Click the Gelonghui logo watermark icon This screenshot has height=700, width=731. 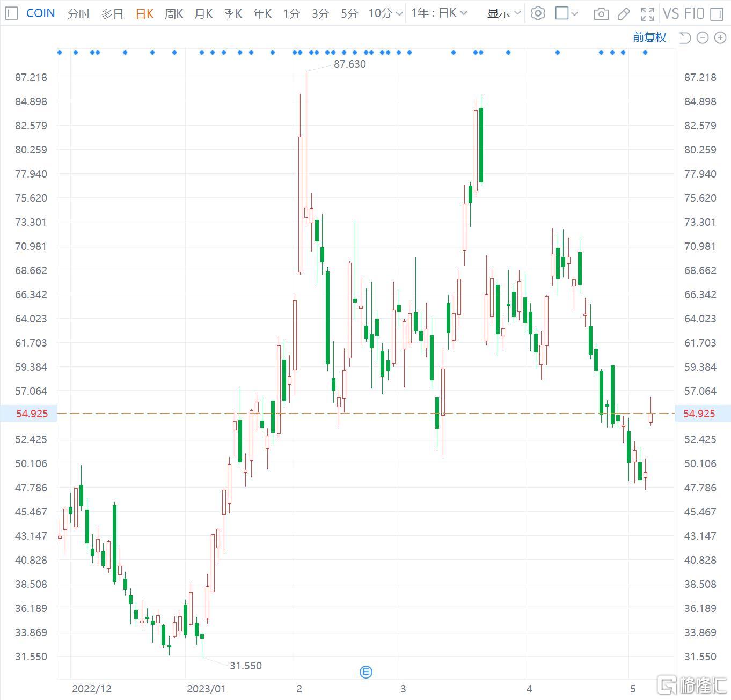(x=668, y=685)
